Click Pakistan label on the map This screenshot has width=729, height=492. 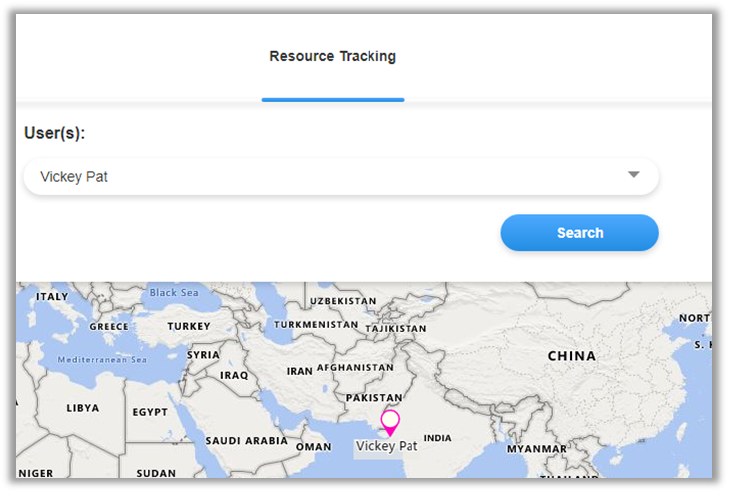coord(372,398)
